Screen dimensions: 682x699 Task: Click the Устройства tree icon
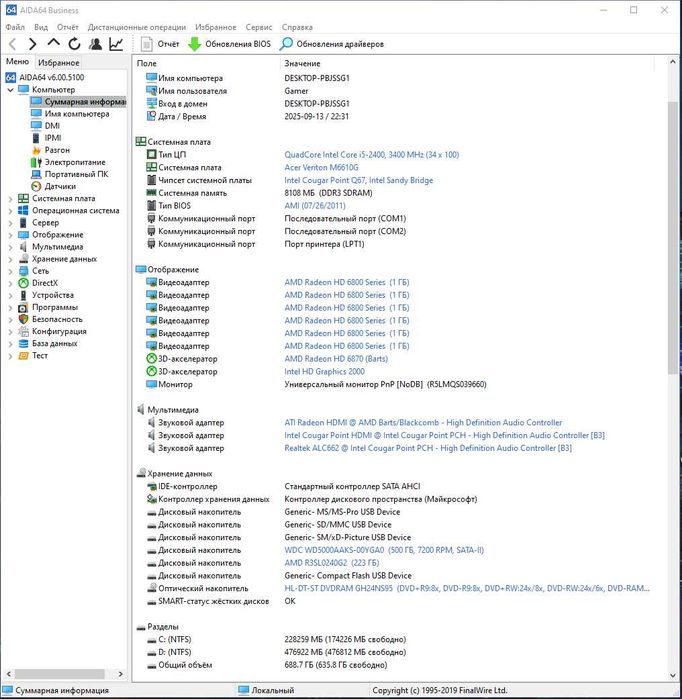23,295
